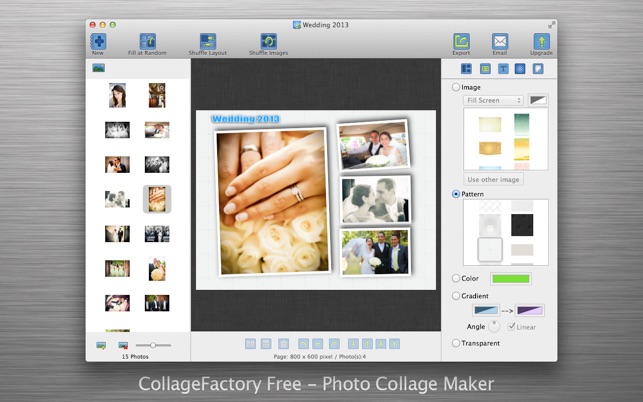
Task: Click the Shuffle Images toolbar icon
Action: pos(269,42)
